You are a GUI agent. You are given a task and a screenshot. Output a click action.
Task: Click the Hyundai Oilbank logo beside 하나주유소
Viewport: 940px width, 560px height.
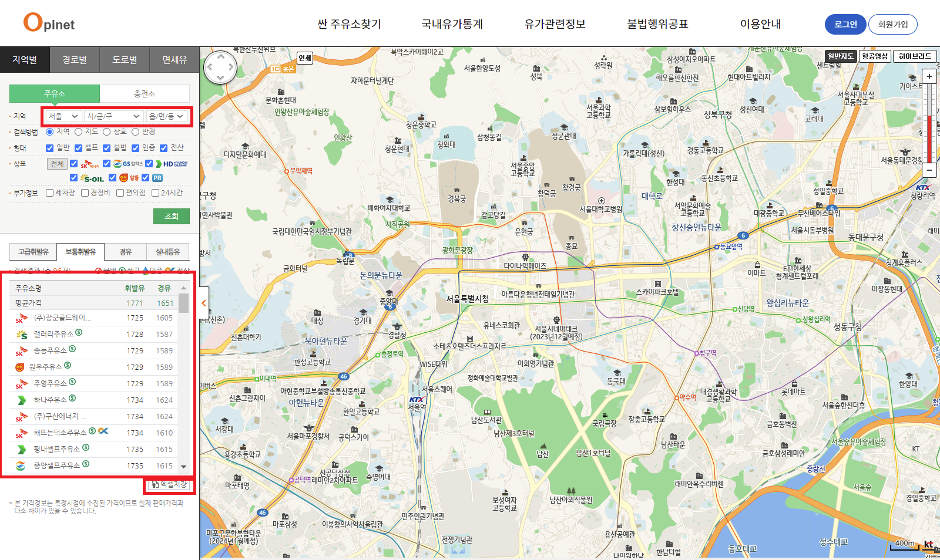(22, 400)
